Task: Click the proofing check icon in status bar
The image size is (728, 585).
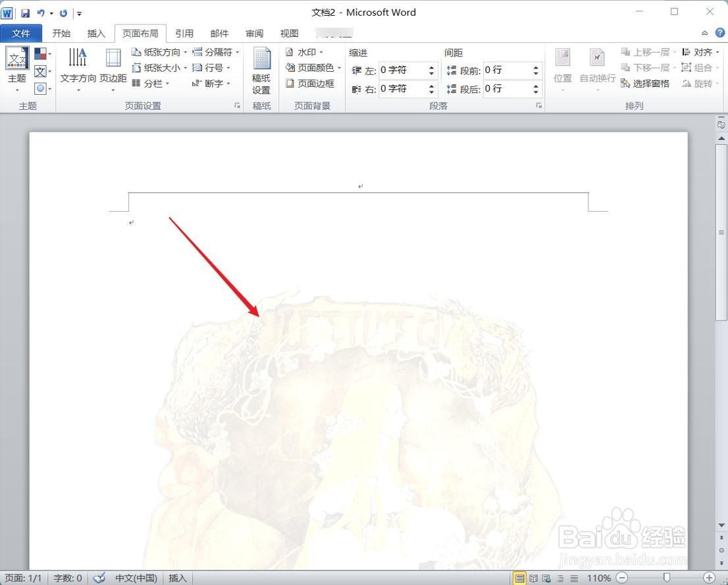Action: [x=99, y=578]
